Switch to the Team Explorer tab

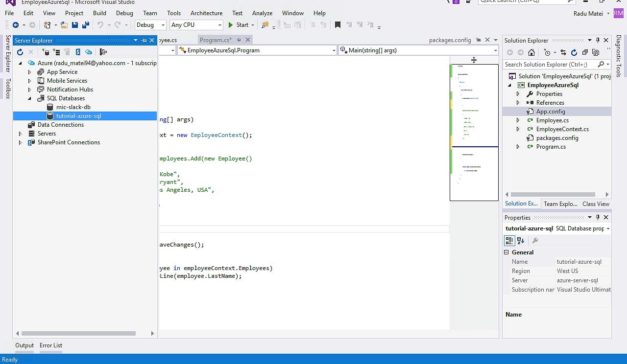560,204
